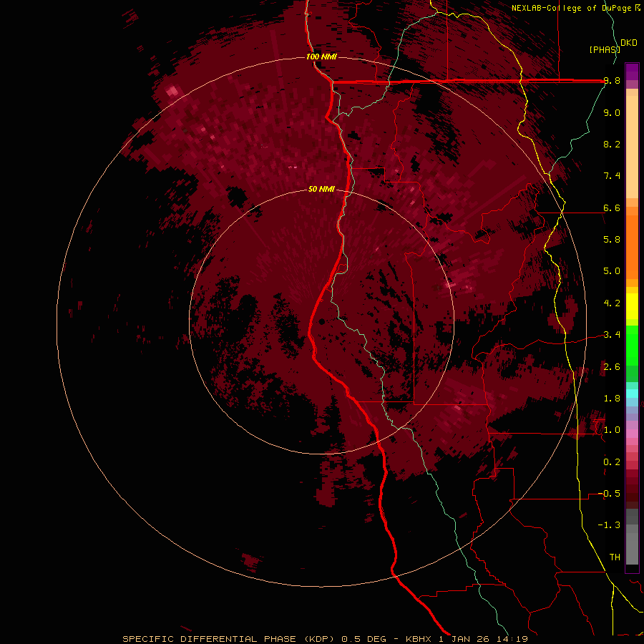Click the SPECIFIC DIFFERENTIAL PHASE (KDP) caption text

227,639
